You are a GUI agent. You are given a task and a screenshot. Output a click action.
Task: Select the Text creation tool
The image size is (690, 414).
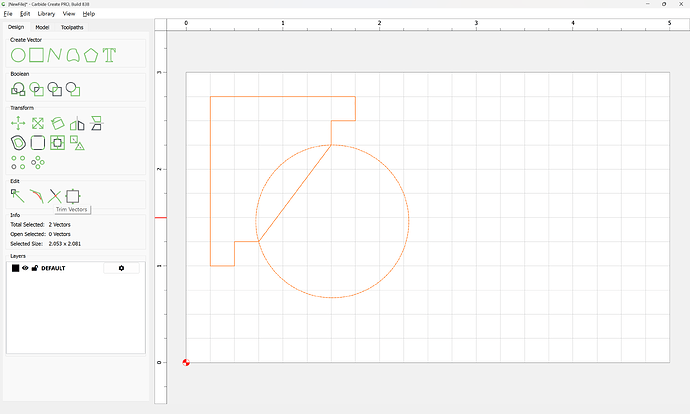[109, 55]
